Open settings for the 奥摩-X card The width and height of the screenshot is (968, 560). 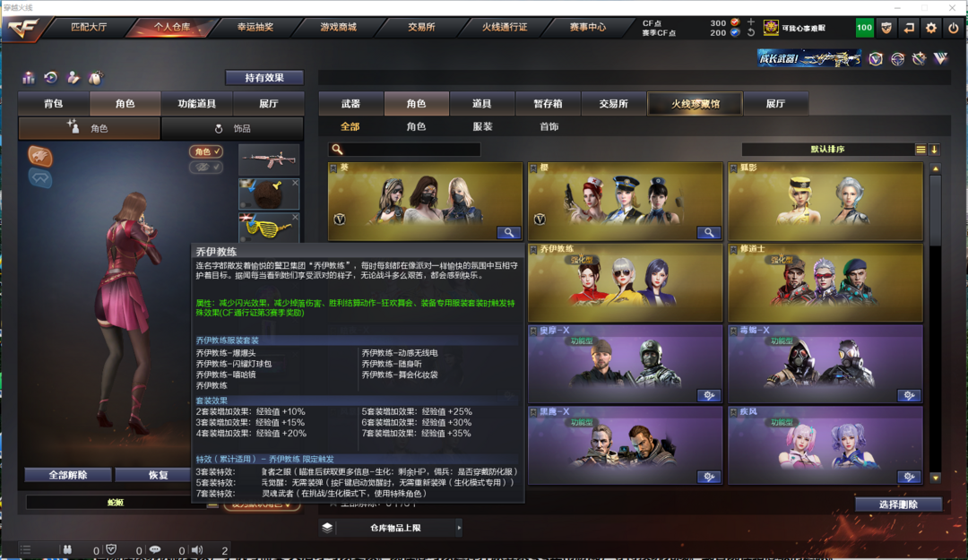(x=709, y=395)
